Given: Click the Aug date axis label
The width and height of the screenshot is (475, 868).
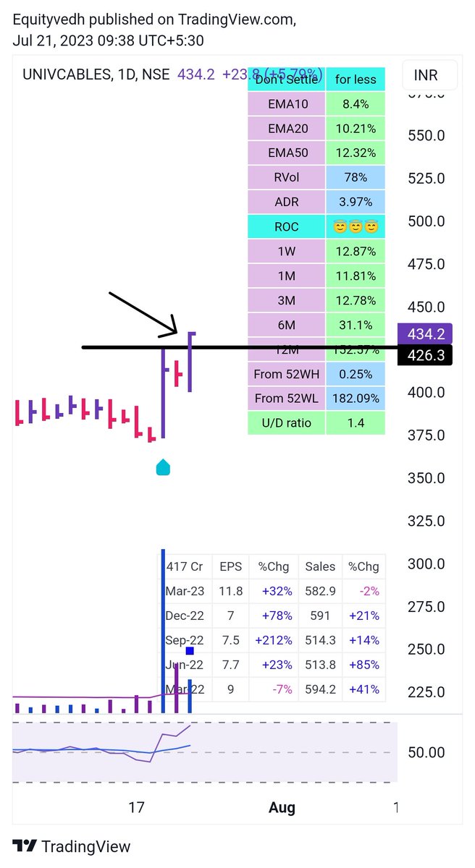Looking at the screenshot, I should [282, 807].
